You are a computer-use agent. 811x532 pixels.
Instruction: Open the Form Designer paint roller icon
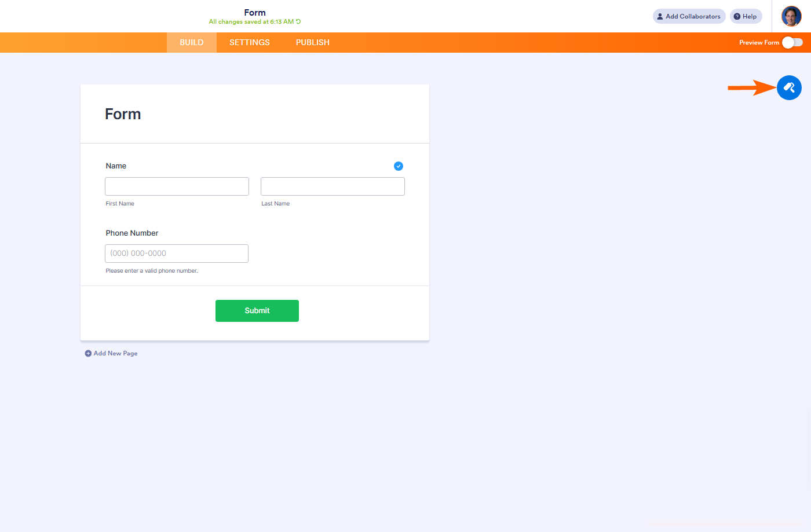(x=789, y=88)
